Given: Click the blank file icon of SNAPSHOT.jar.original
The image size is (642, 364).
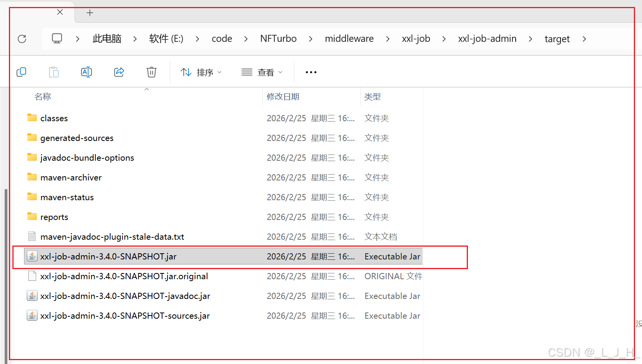Looking at the screenshot, I should (x=32, y=276).
